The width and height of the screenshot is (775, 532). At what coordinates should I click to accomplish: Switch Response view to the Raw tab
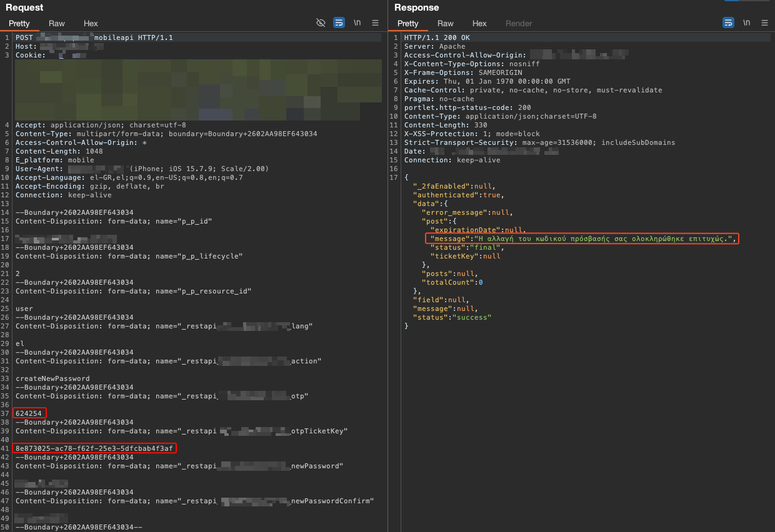tap(446, 23)
